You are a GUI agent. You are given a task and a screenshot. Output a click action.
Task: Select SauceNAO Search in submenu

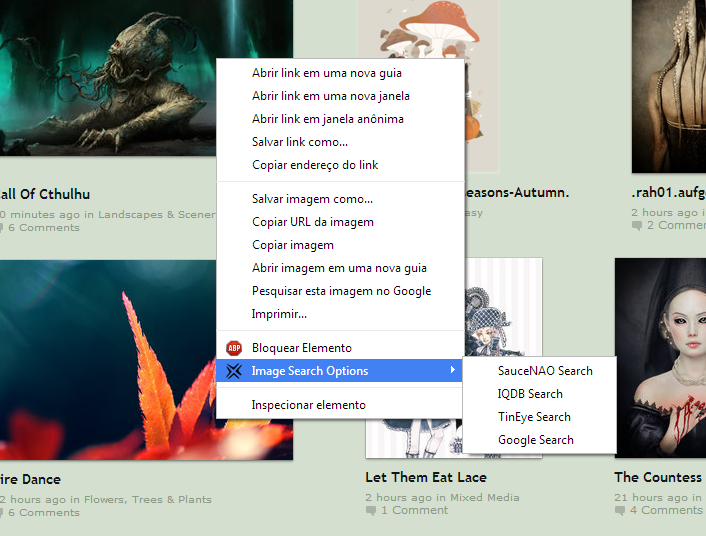tap(539, 371)
